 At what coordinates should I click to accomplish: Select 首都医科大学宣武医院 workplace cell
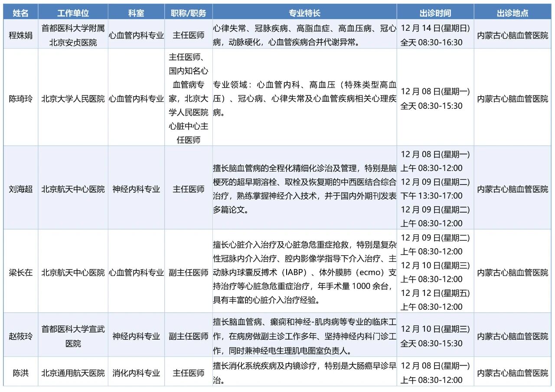(73, 336)
